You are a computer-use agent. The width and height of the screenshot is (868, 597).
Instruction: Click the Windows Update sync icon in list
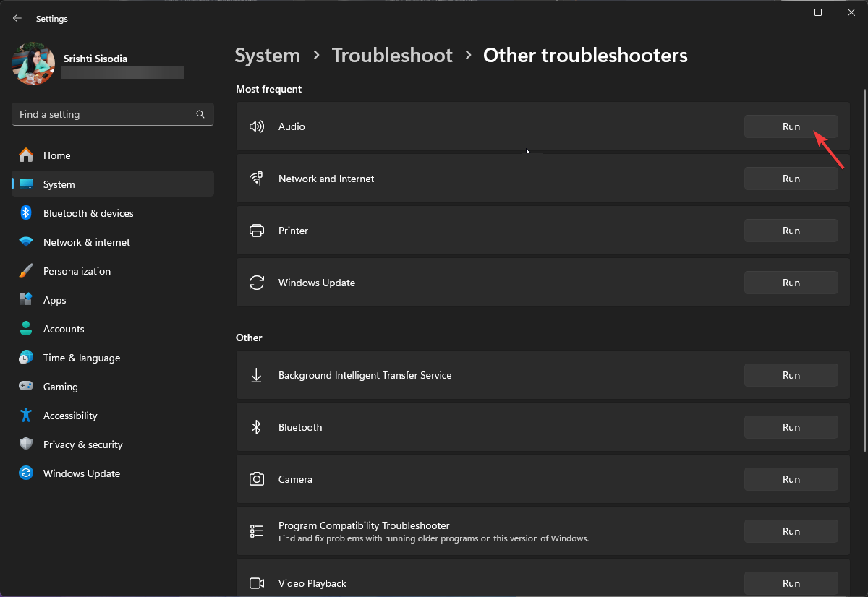(x=256, y=283)
